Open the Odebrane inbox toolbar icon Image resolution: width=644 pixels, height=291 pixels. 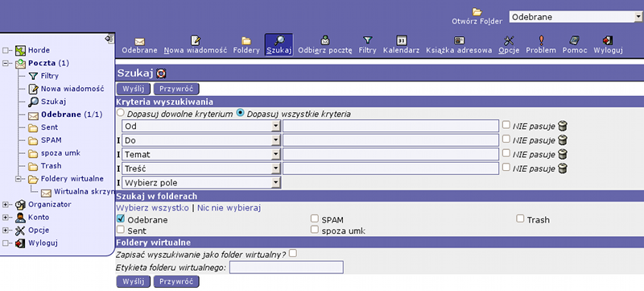tap(139, 41)
